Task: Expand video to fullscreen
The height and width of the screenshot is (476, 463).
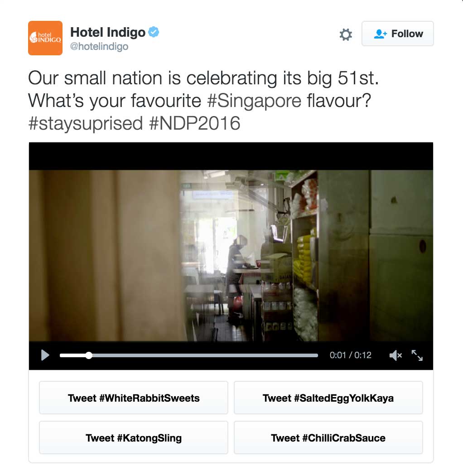Action: 417,355
